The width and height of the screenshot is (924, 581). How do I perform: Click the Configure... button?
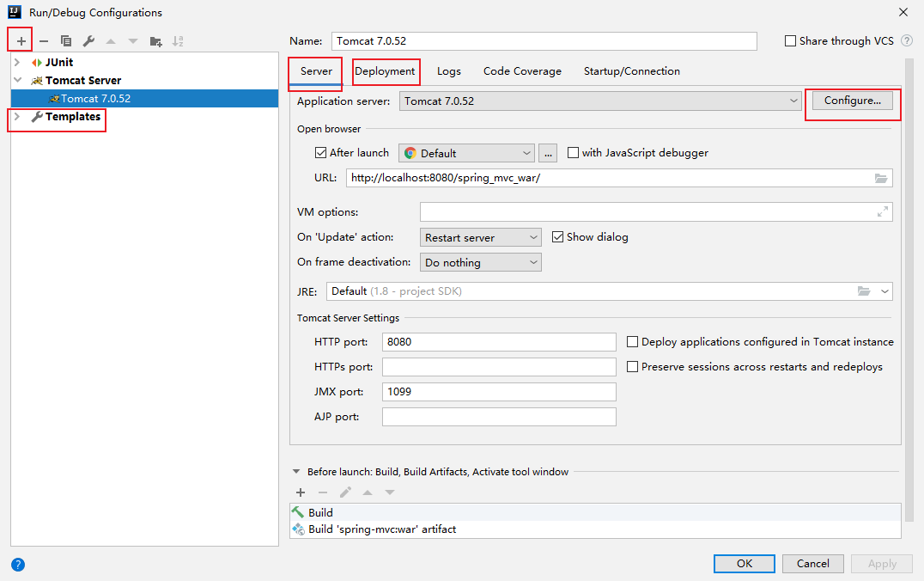(x=853, y=101)
